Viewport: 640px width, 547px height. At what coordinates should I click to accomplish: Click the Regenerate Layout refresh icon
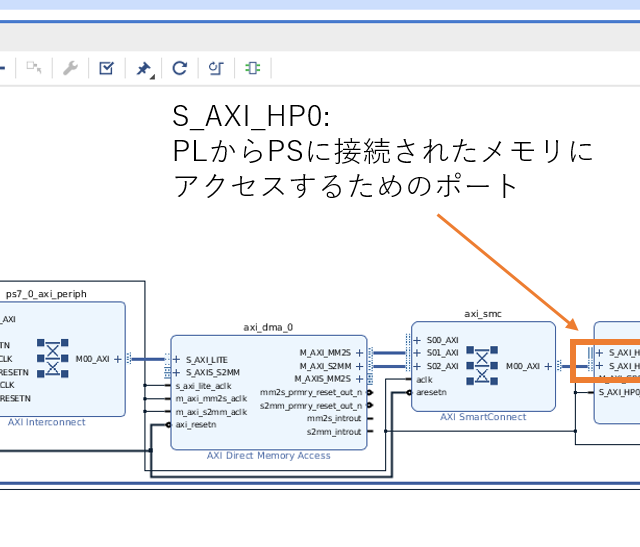coord(180,68)
